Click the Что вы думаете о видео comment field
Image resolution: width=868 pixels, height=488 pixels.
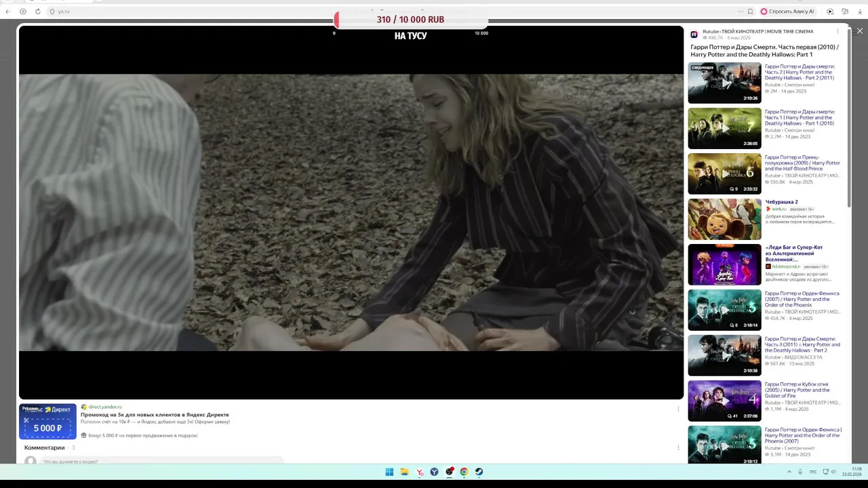[161, 461]
